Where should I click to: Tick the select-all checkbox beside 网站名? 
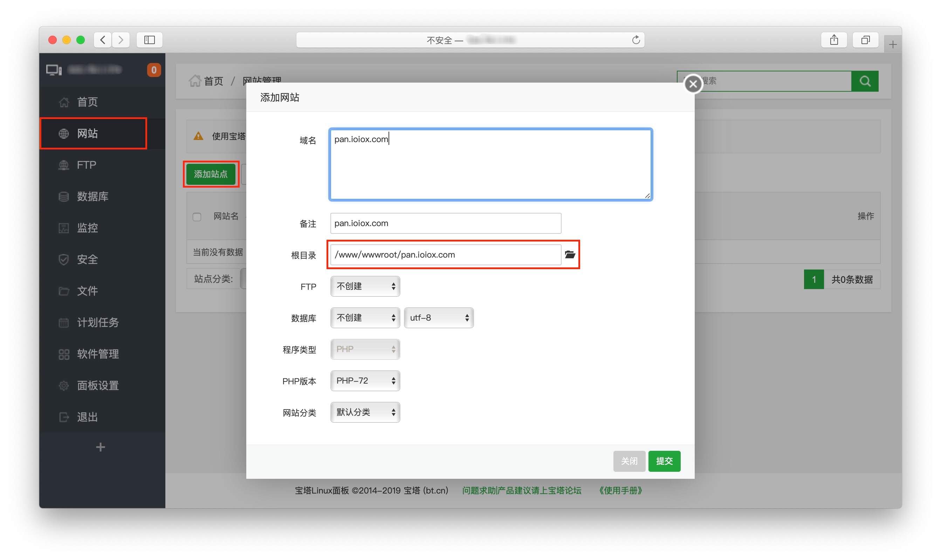tap(197, 217)
